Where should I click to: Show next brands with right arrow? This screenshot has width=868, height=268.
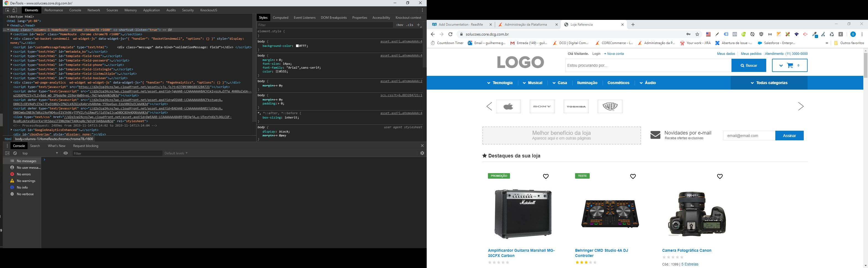[x=801, y=106]
